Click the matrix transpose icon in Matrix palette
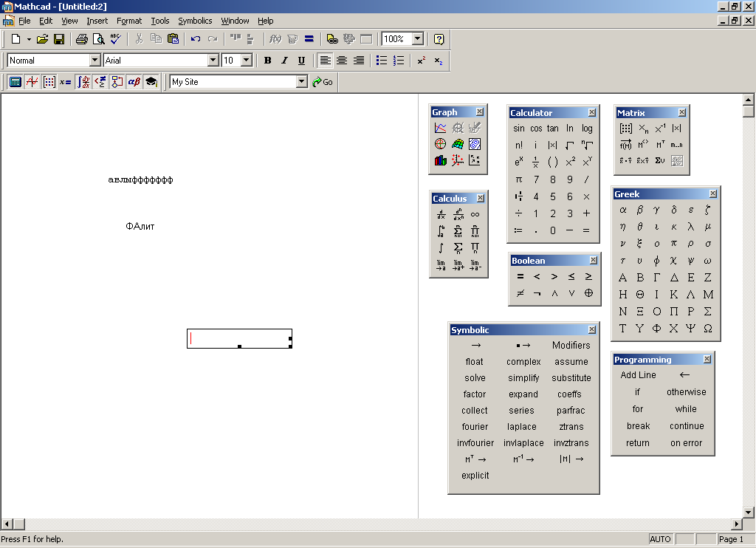Viewport: 756px width, 548px height. click(660, 144)
